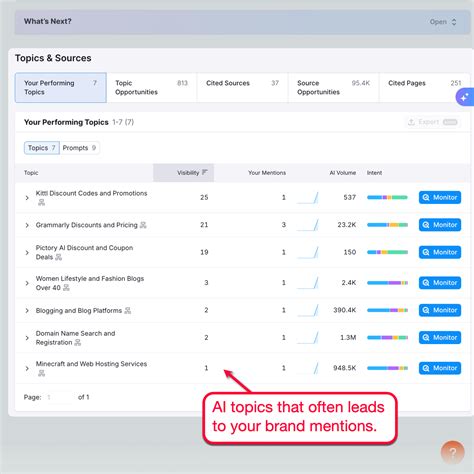Expand the Minecraft and Web Hosting Services row
474x474 pixels.
27,369
